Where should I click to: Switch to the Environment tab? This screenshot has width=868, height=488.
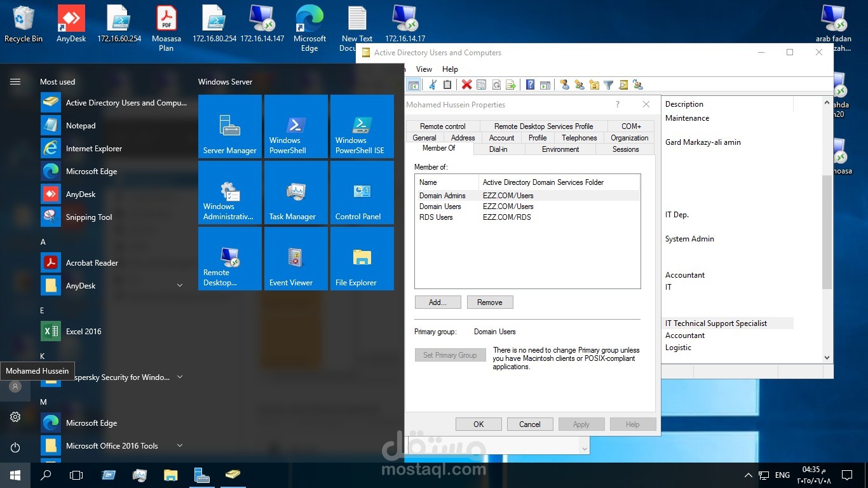click(560, 149)
